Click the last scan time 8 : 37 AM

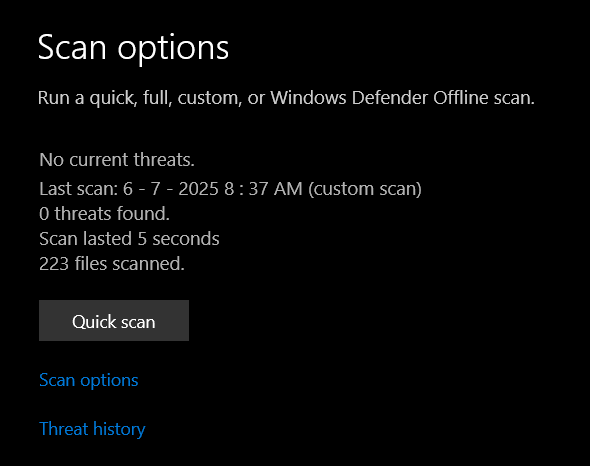263,189
